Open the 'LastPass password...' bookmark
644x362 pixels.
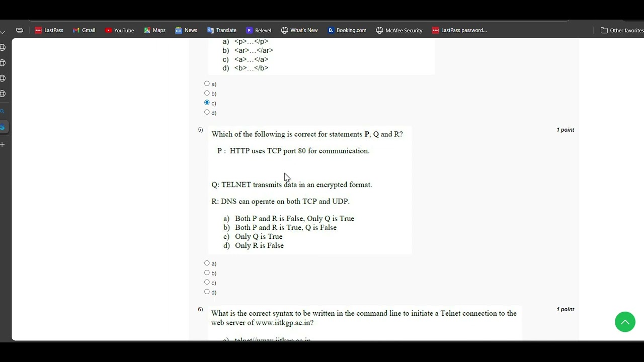coord(459,30)
